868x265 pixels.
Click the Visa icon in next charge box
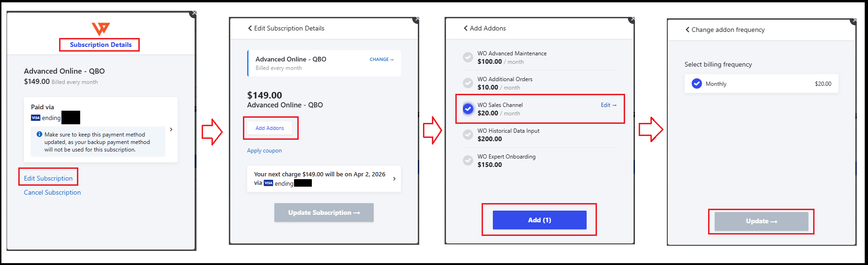(x=268, y=183)
